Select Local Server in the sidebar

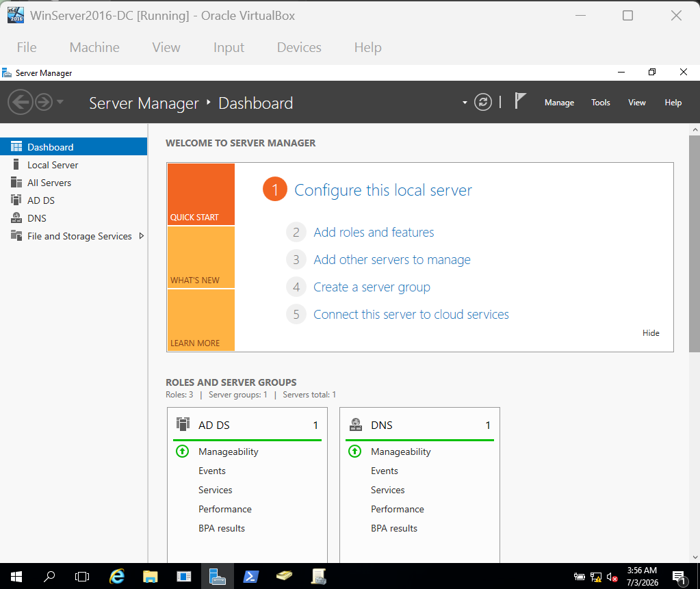74,165
